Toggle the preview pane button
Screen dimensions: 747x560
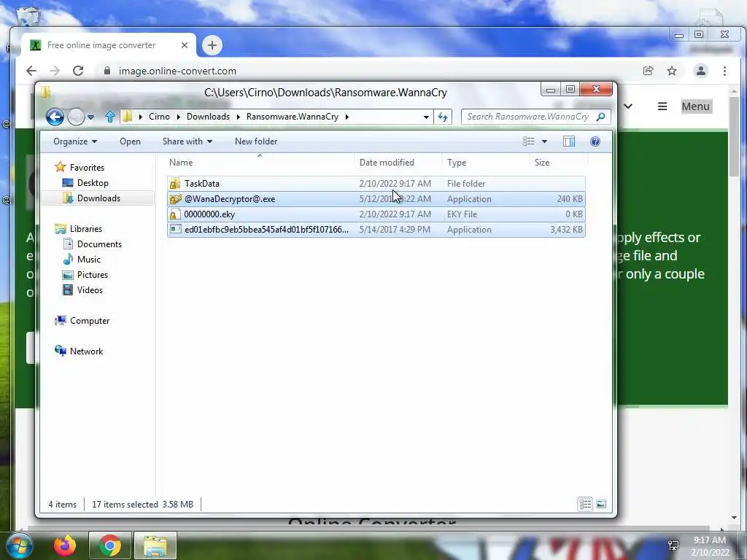coord(569,141)
